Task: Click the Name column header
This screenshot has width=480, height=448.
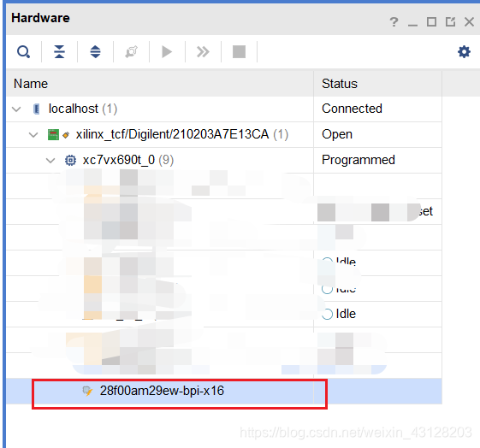Action: point(160,84)
